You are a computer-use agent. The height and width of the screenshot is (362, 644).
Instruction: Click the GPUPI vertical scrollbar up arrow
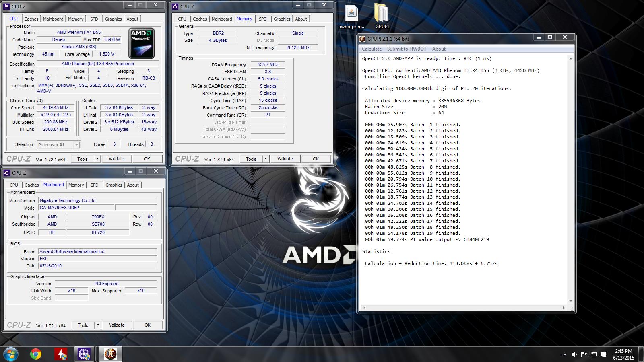point(570,59)
